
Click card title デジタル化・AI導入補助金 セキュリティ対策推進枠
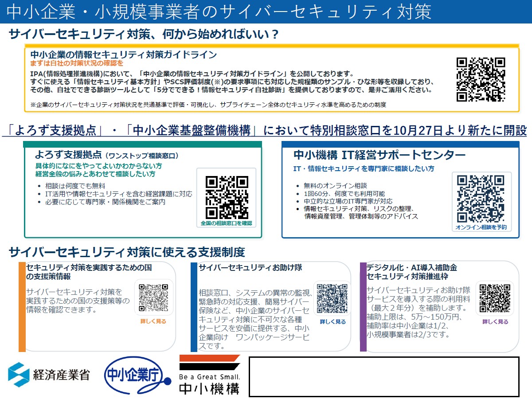click(x=412, y=272)
